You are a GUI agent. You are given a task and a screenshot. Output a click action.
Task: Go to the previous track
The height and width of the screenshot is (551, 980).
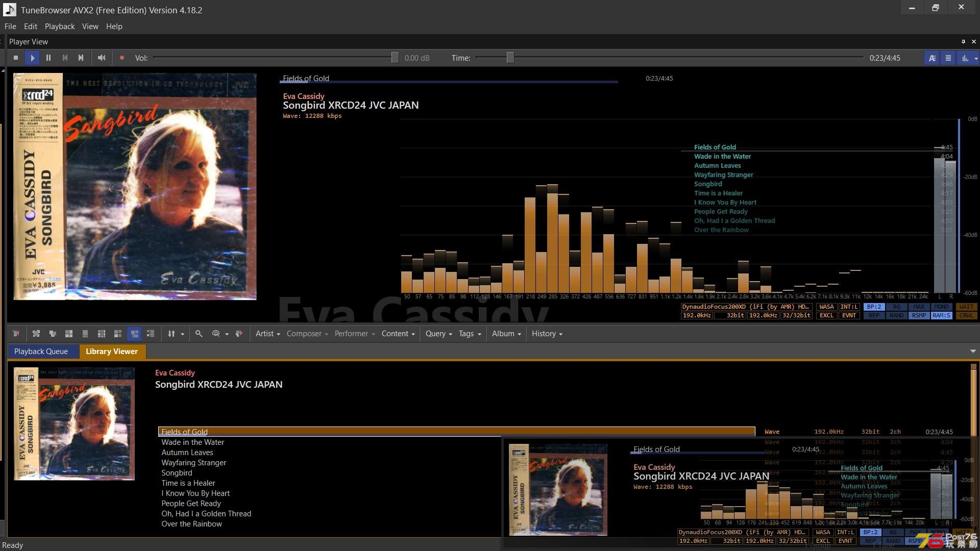65,58
